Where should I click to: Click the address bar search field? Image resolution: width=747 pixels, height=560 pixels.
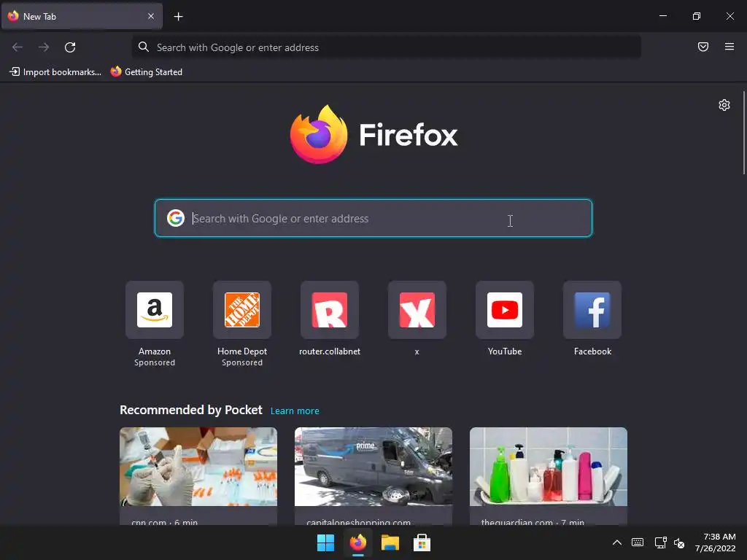click(x=386, y=47)
